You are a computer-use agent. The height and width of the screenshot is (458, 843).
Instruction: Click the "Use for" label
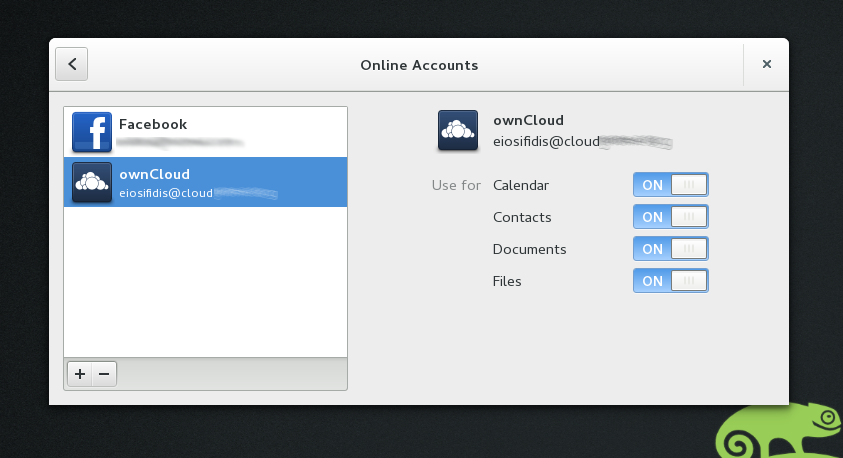click(456, 185)
